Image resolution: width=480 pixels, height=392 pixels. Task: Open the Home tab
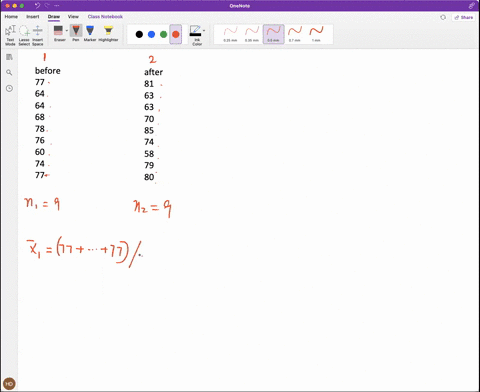[x=11, y=17]
